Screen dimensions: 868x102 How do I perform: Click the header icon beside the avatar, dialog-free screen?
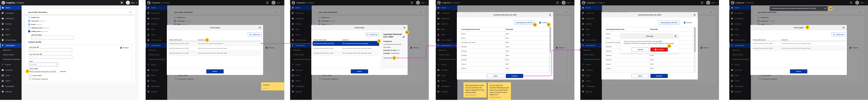tap(122, 3)
